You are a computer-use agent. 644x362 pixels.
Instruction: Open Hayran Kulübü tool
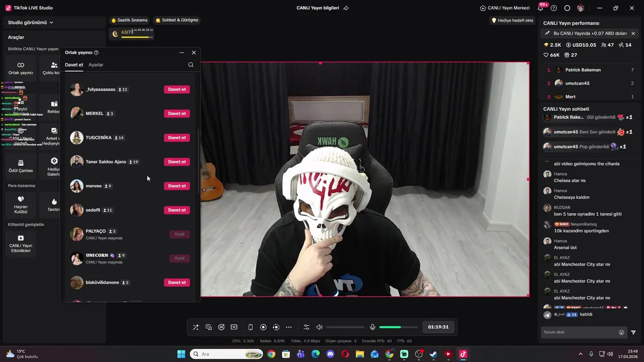[21, 204]
